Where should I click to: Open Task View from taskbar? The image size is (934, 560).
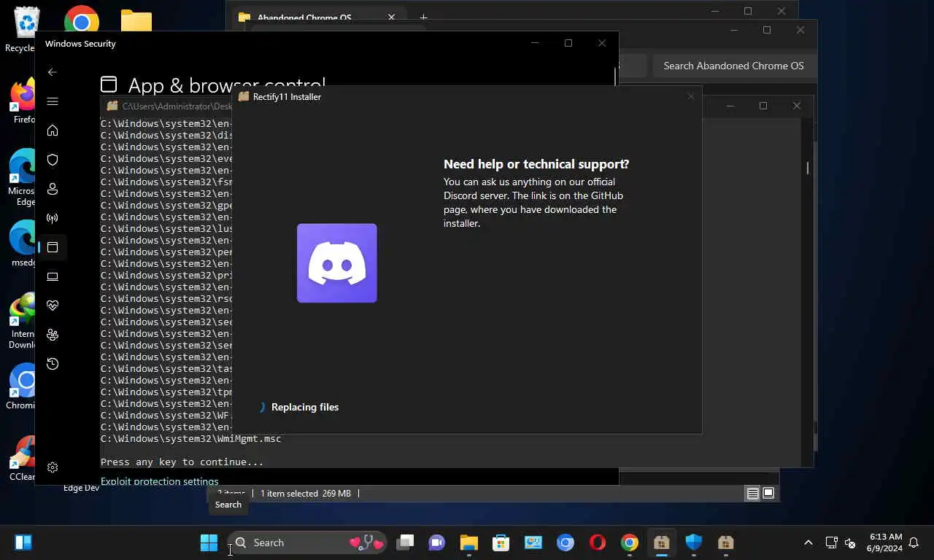coord(405,542)
